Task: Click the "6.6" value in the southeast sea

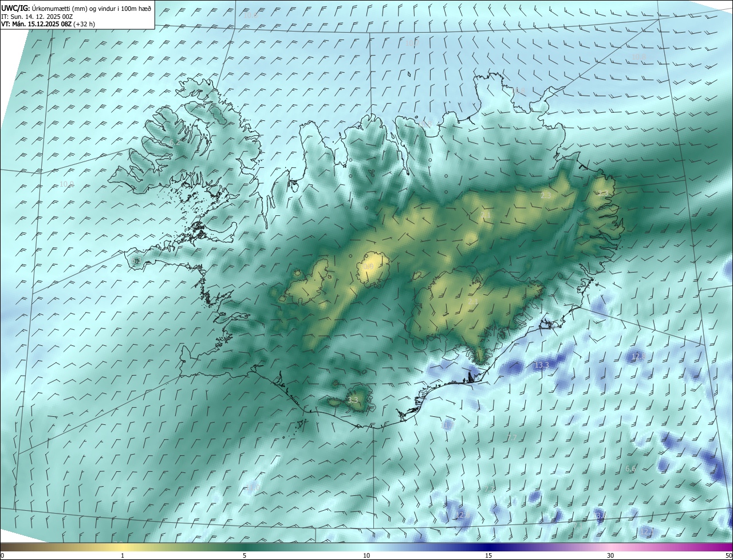Action: click(630, 469)
